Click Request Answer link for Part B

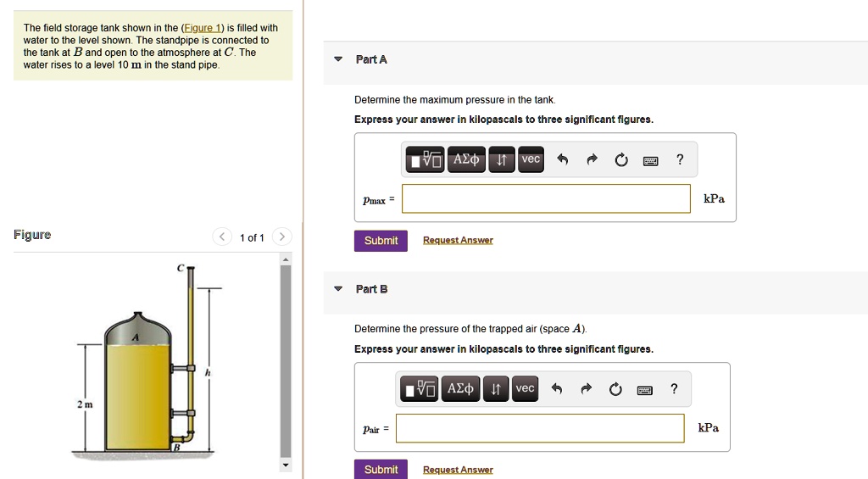[x=458, y=470]
